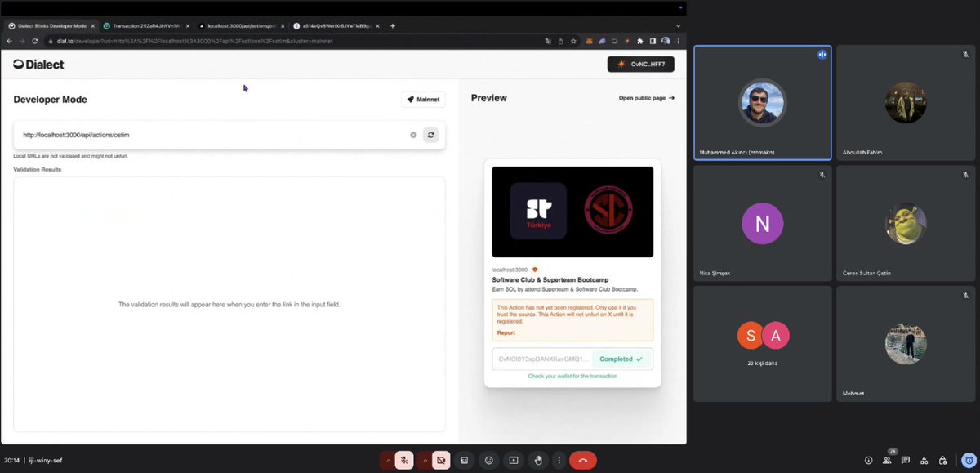Go forward in the shared browser
The width and height of the screenshot is (980, 473).
point(22,41)
